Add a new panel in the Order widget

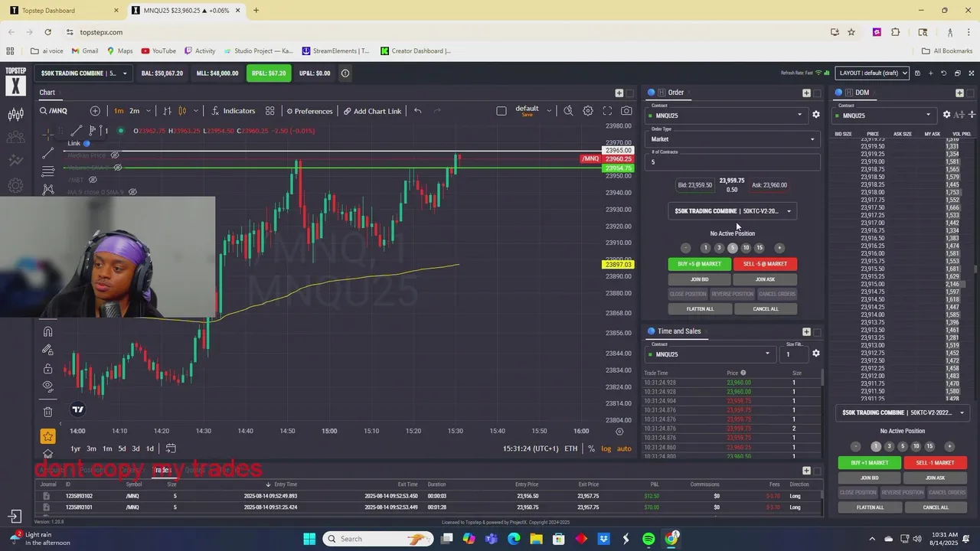(x=806, y=93)
